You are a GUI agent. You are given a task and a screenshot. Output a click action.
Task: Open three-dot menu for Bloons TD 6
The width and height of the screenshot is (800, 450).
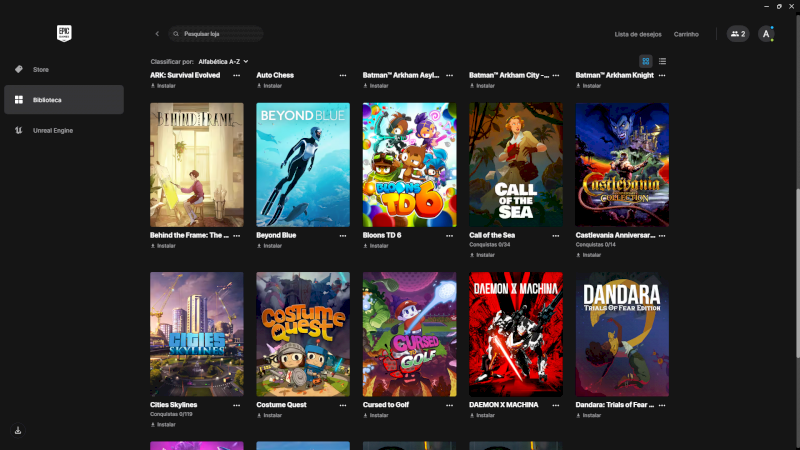pos(449,235)
